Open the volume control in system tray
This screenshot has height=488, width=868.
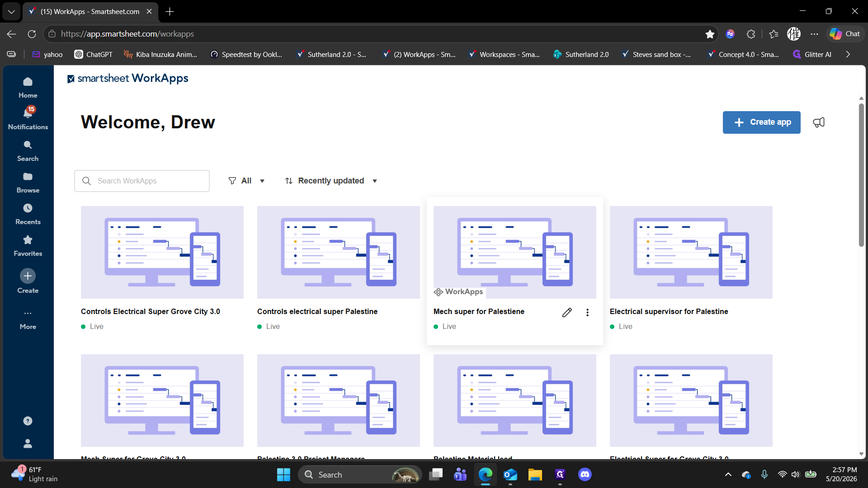795,475
